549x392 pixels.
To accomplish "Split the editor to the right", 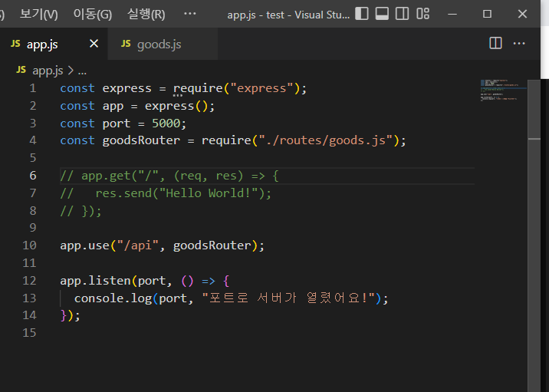I will pos(495,44).
